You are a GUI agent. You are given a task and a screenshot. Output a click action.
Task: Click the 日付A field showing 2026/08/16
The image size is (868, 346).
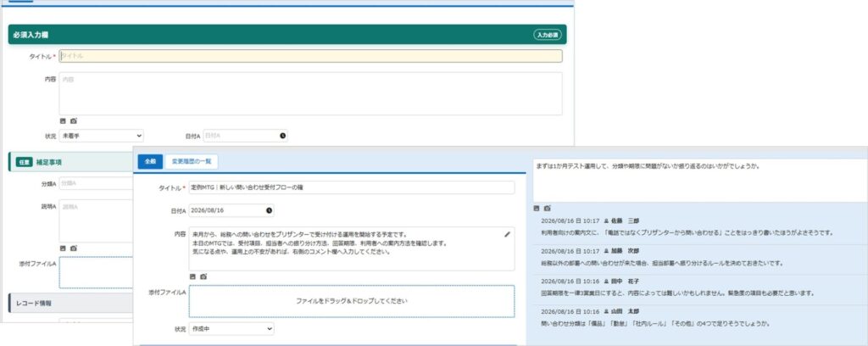tap(231, 210)
